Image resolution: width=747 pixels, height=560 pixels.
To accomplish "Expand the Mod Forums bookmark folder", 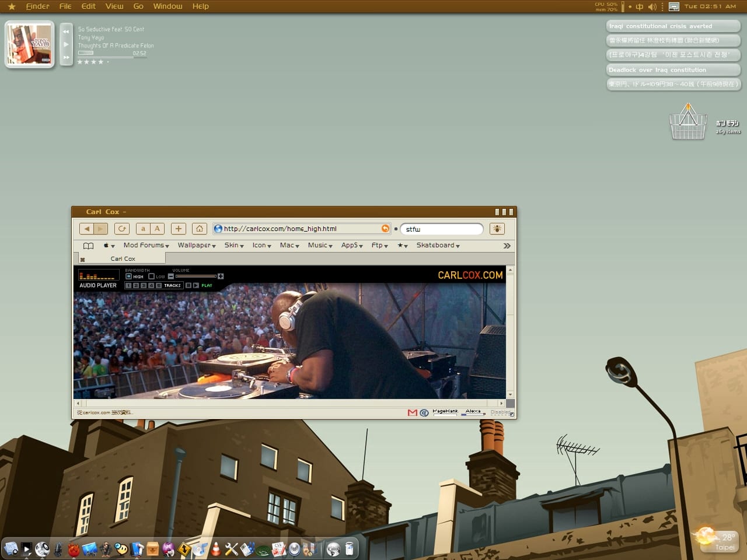I will (146, 246).
